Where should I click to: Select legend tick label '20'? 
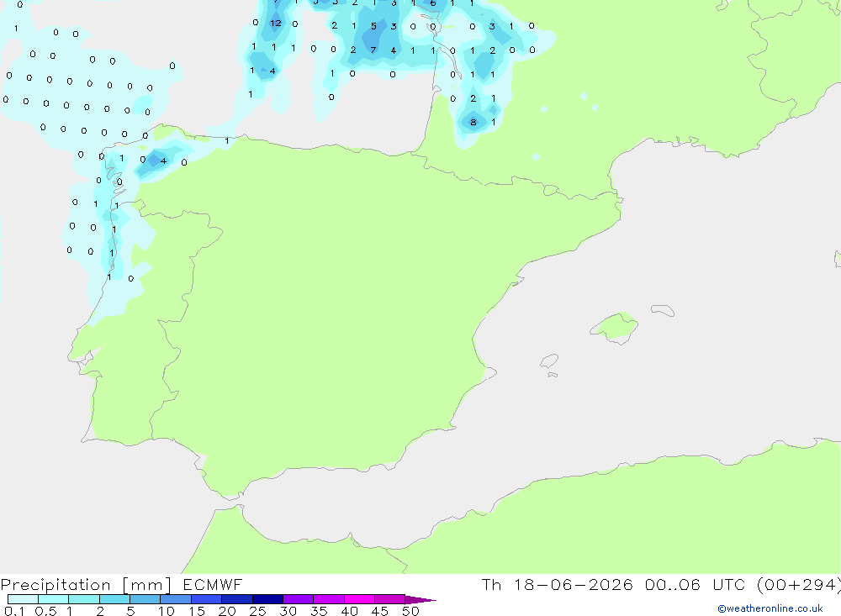[x=227, y=611]
